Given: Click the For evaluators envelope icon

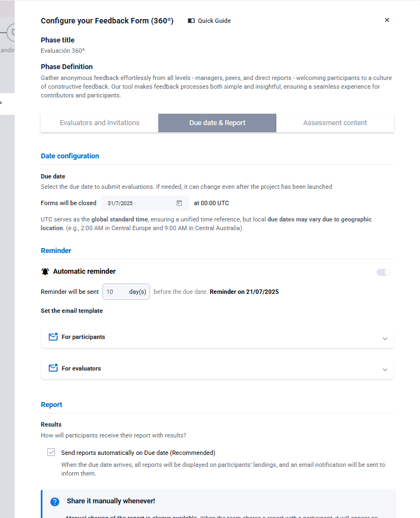Looking at the screenshot, I should coord(53,368).
